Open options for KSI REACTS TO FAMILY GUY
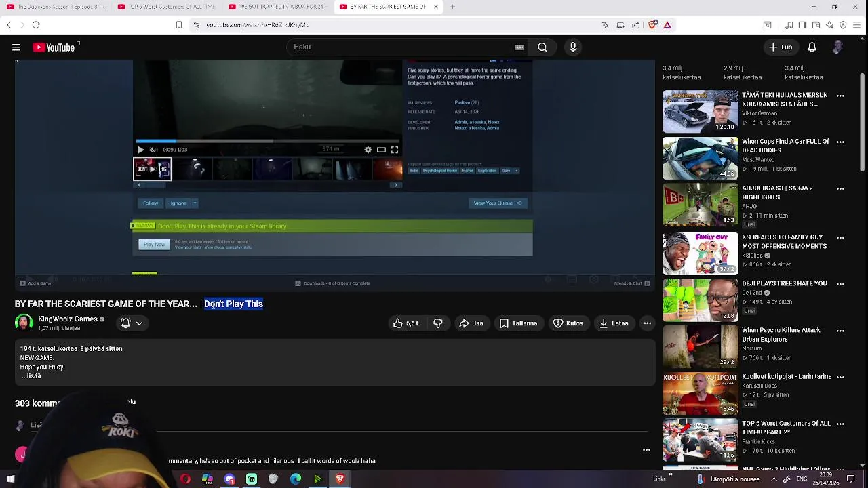Screen dimensions: 868x488 840,238
